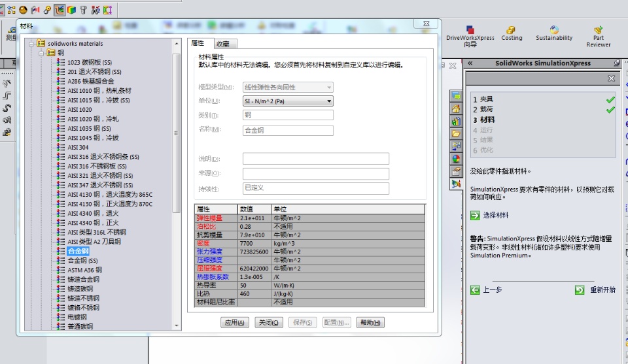Click the bolt screw icon in toolbar

83,10
